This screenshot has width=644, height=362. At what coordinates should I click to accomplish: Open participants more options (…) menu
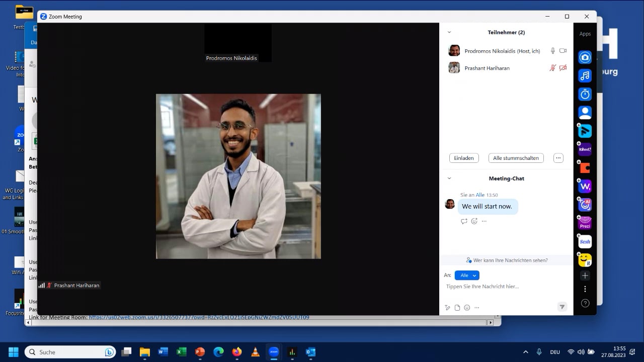[x=558, y=158]
